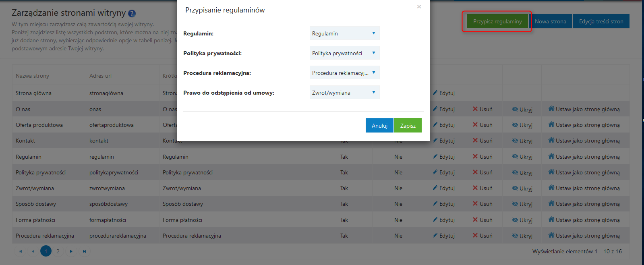The image size is (644, 265).
Task: Go to page 2 of the table
Action: click(58, 251)
